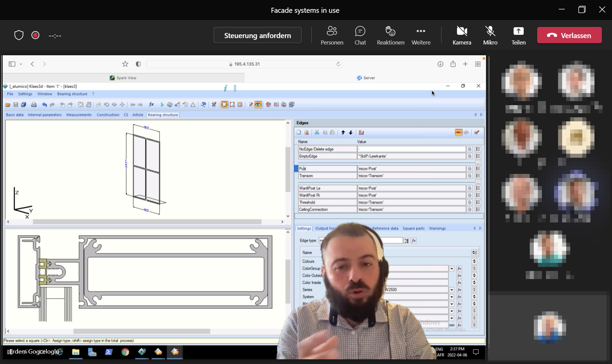The image size is (612, 364).
Task: Click the undo arrow in the toolbar
Action: pos(44,105)
